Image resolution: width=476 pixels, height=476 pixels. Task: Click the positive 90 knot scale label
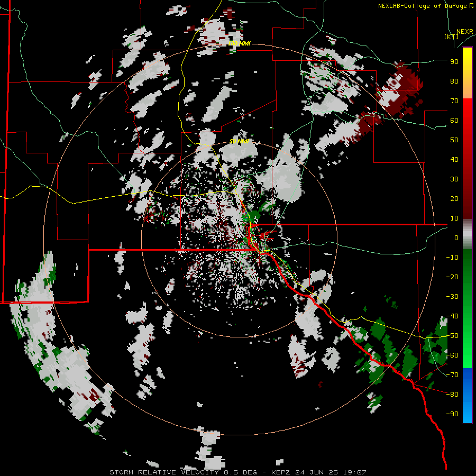coord(454,62)
